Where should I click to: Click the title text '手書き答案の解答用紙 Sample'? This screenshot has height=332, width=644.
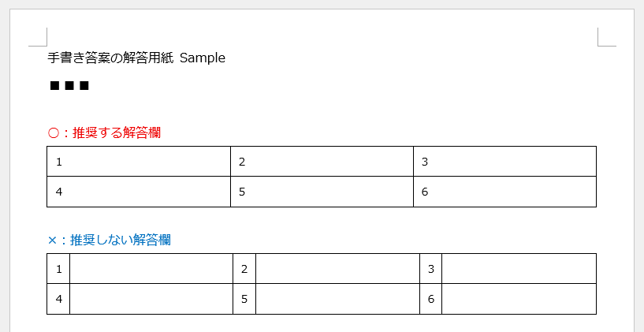coord(136,58)
